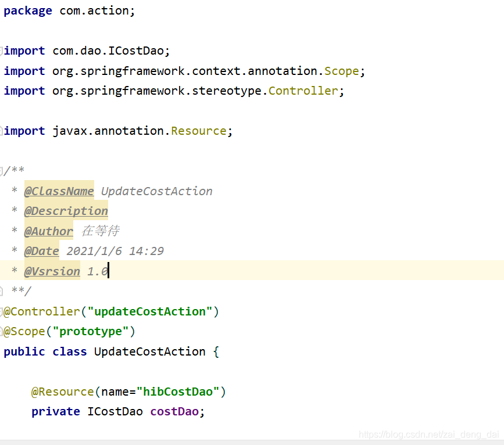Click ICostDao in the com.dao import
Viewport: 504px width, 445px height.
pyautogui.click(x=136, y=51)
